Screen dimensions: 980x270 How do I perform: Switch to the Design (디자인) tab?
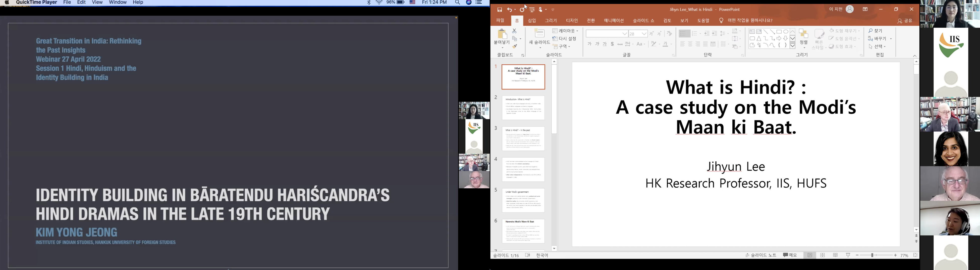pyautogui.click(x=572, y=21)
